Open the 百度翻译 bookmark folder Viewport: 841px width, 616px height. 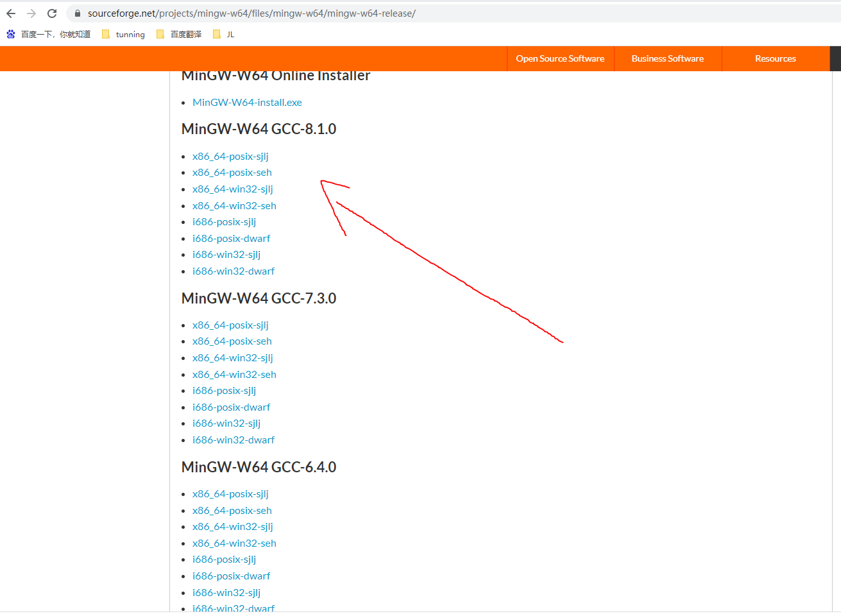[179, 35]
